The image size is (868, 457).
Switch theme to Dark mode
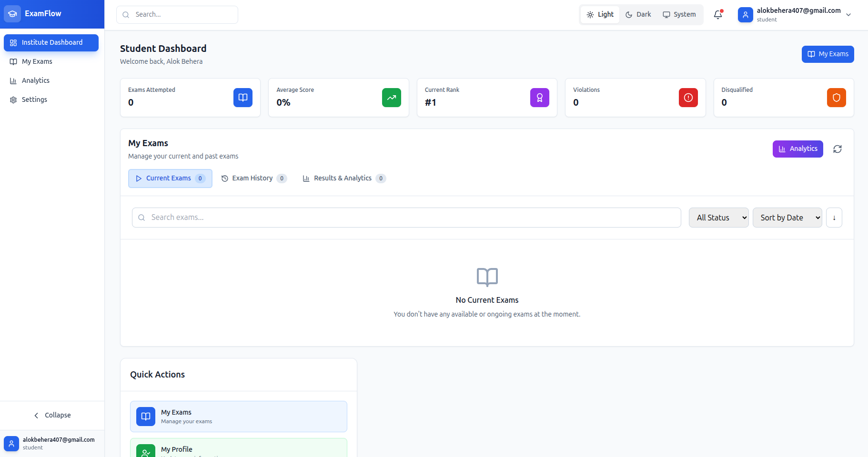[638, 14]
